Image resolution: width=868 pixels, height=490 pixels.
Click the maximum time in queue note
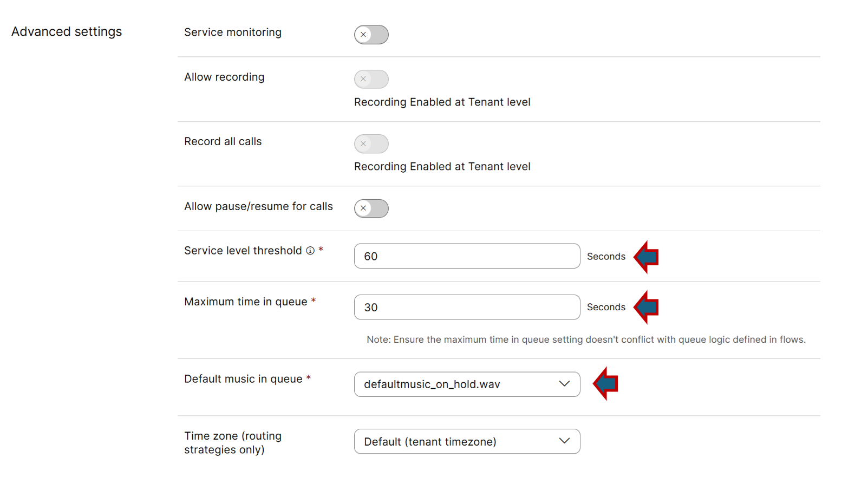586,339
